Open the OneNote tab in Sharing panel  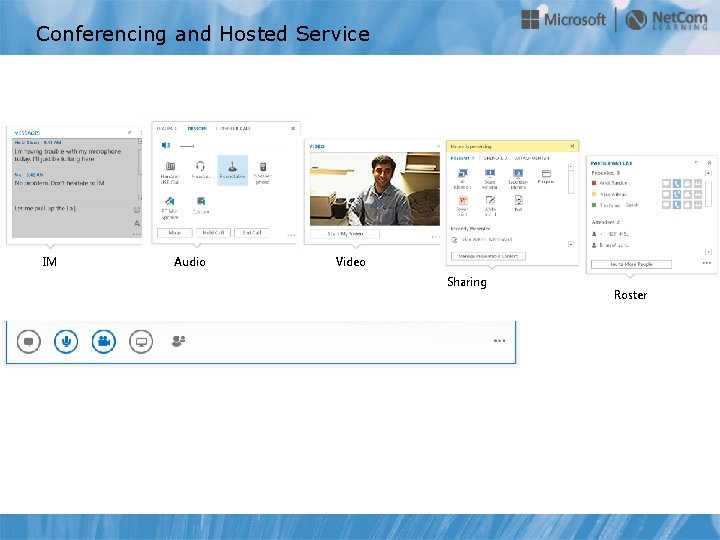[495, 158]
